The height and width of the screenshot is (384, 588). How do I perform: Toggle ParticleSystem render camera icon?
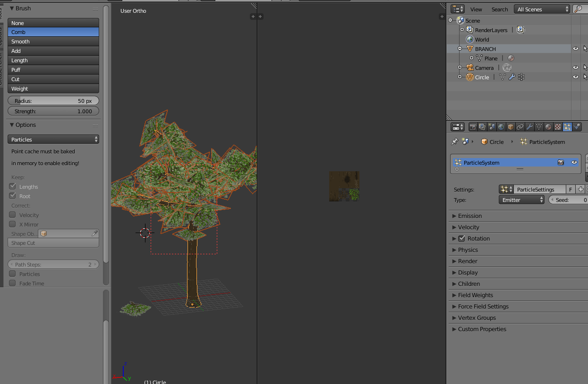click(561, 162)
